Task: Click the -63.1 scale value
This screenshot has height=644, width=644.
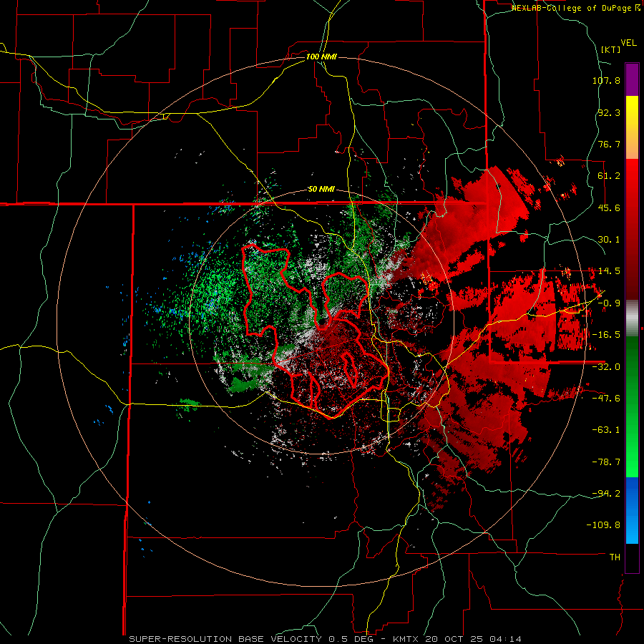Action: point(606,430)
